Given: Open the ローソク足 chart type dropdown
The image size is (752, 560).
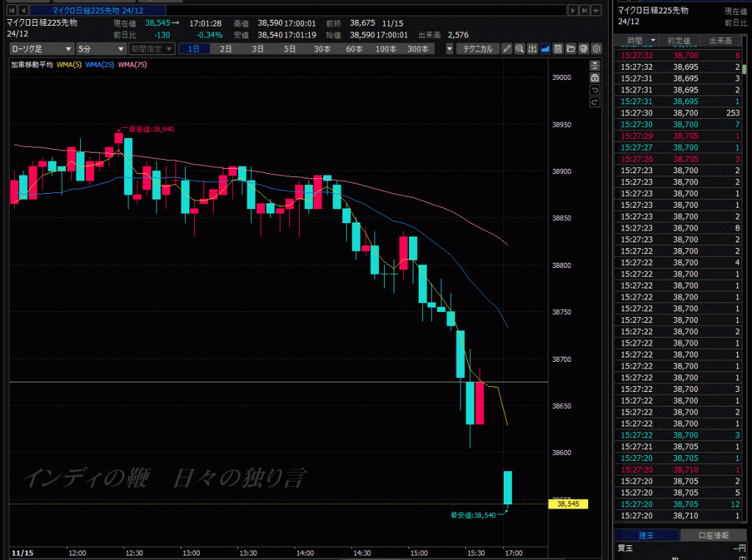Looking at the screenshot, I should 41,49.
